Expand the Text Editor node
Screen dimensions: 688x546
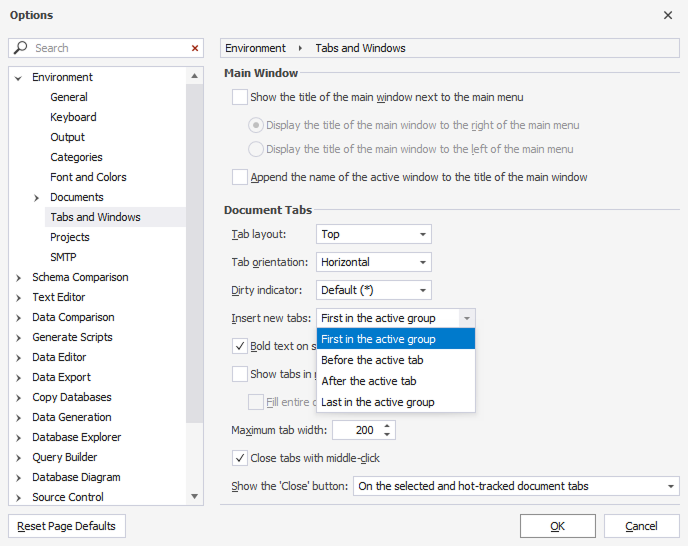18,298
